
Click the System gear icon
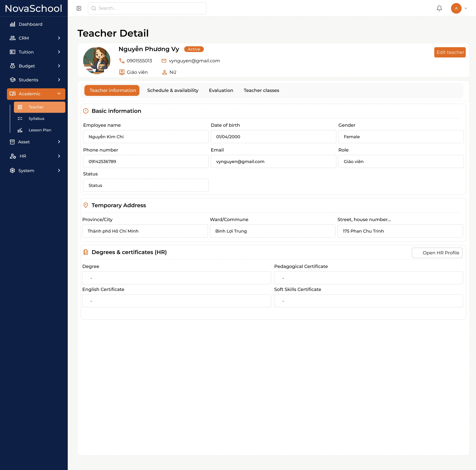click(x=12, y=171)
